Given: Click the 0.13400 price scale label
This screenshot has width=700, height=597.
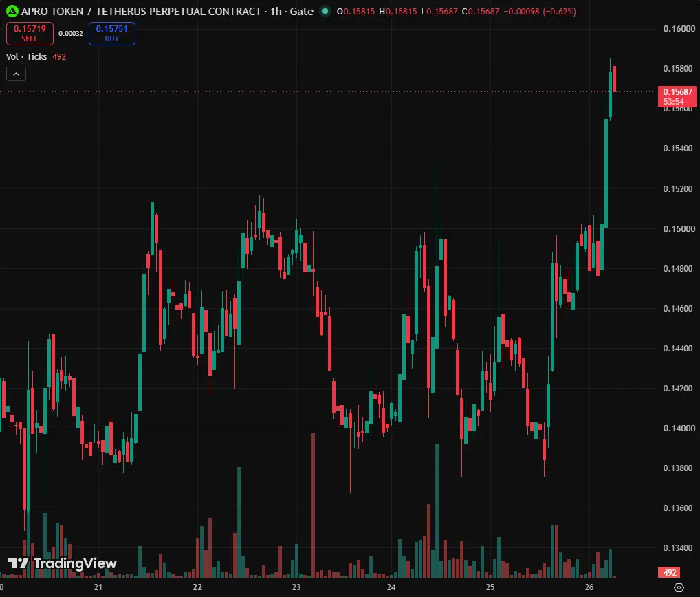Looking at the screenshot, I should coord(679,548).
